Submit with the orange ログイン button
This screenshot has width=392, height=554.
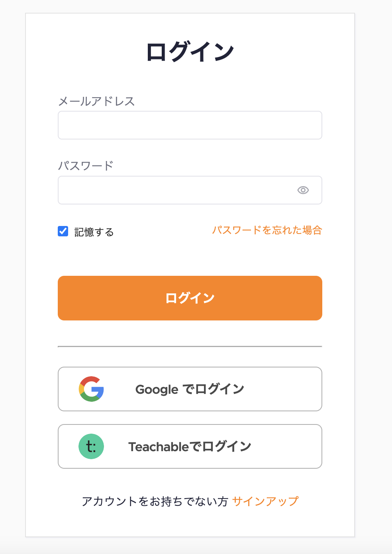tap(190, 298)
